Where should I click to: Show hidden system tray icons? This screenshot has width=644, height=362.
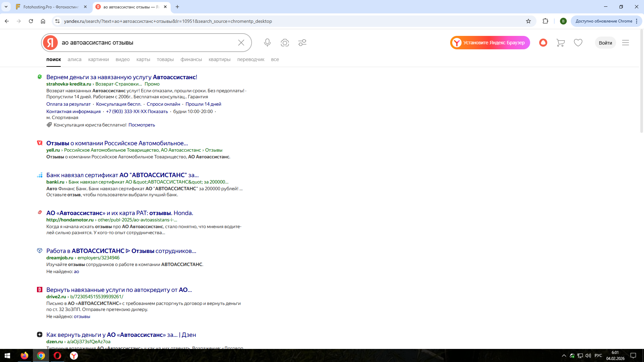point(564,356)
